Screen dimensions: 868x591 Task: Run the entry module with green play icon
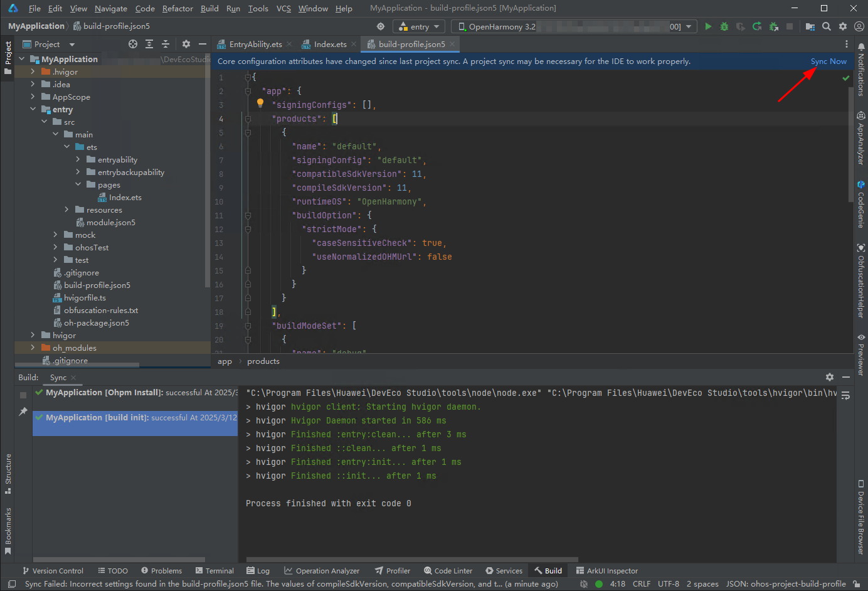pos(708,26)
